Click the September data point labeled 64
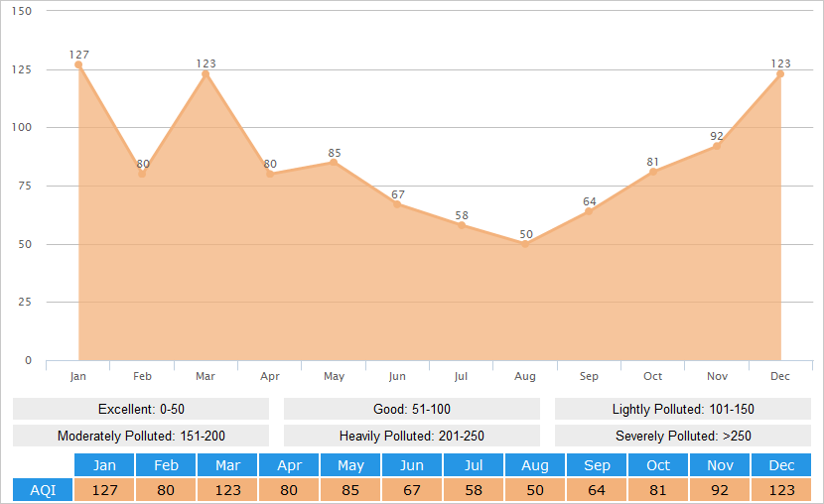 point(589,211)
